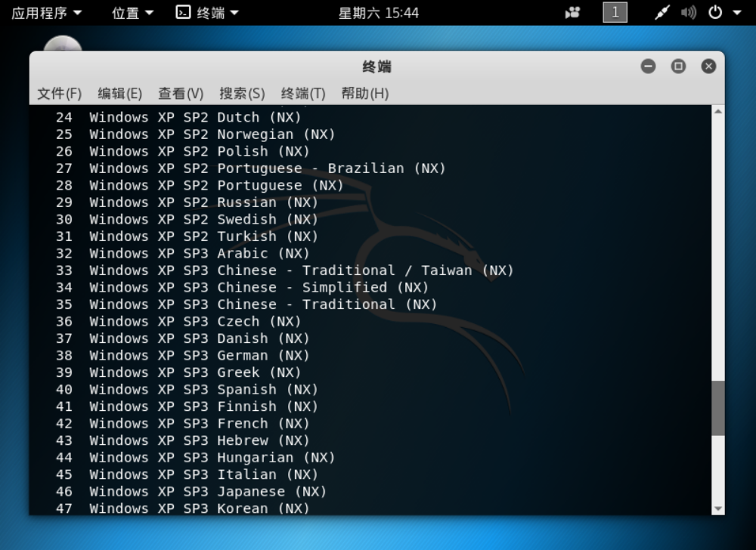Click the volume speaker icon
The width and height of the screenshot is (756, 550).
[689, 13]
